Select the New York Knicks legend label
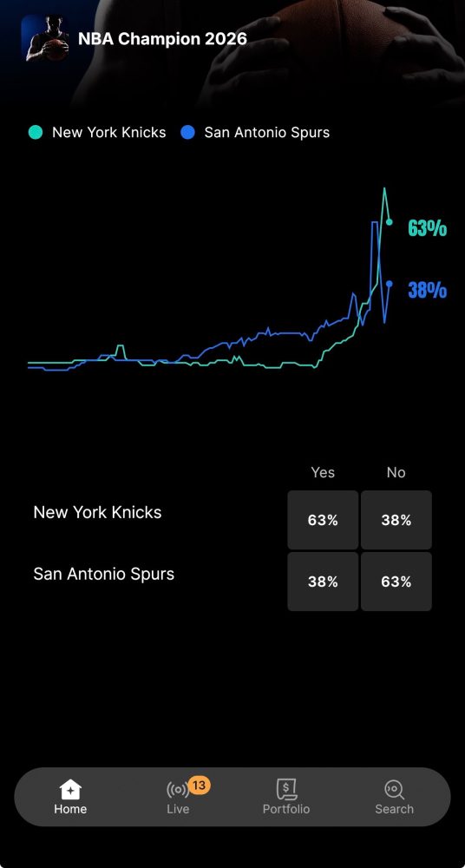465x868 pixels. click(109, 132)
